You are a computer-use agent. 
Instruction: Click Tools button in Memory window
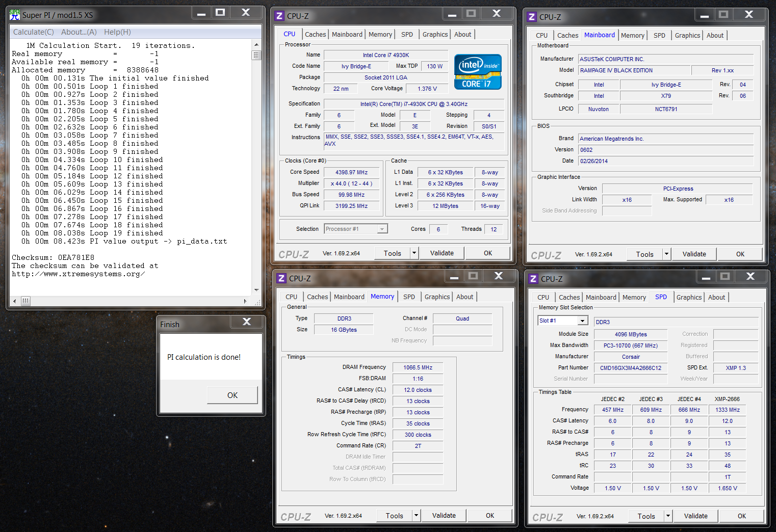coord(395,515)
